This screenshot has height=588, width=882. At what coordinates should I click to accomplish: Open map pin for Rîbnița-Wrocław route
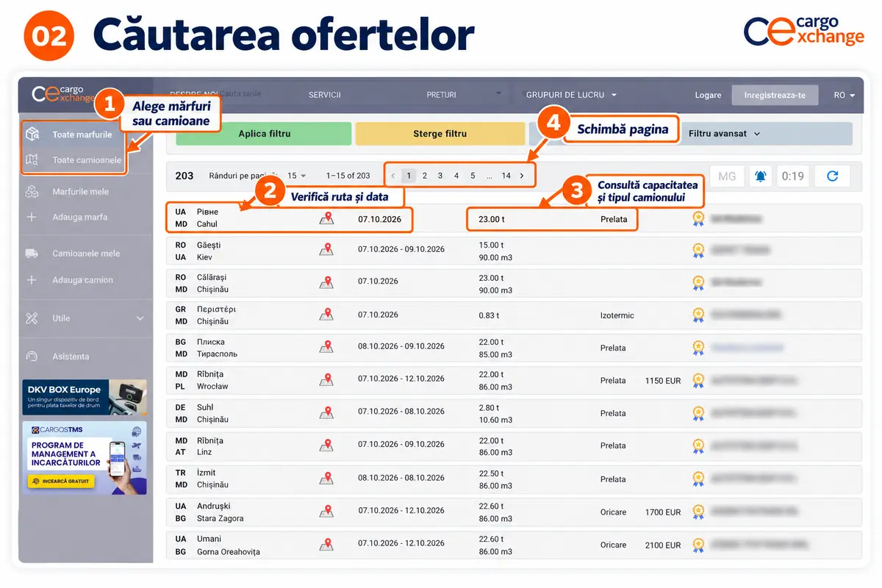click(326, 380)
